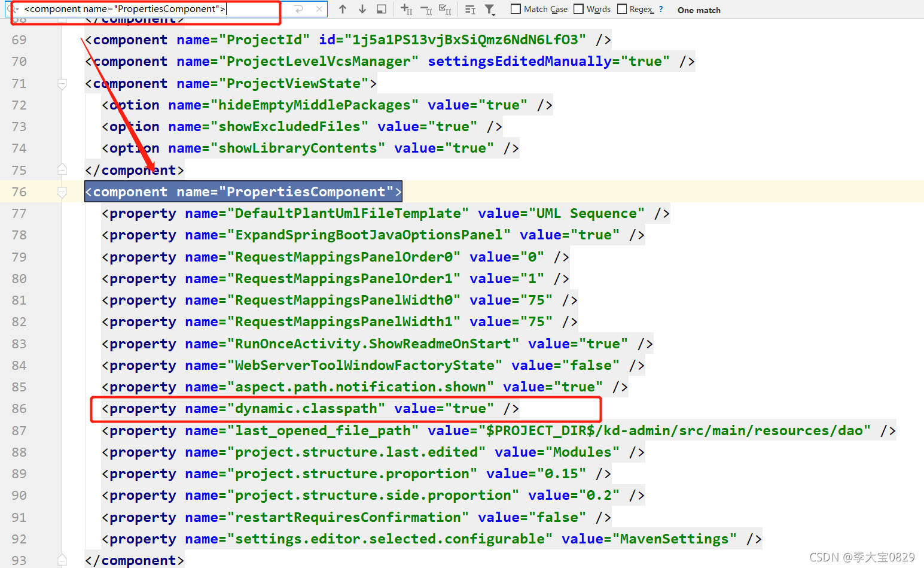Click the previous occurrence up arrow

342,9
